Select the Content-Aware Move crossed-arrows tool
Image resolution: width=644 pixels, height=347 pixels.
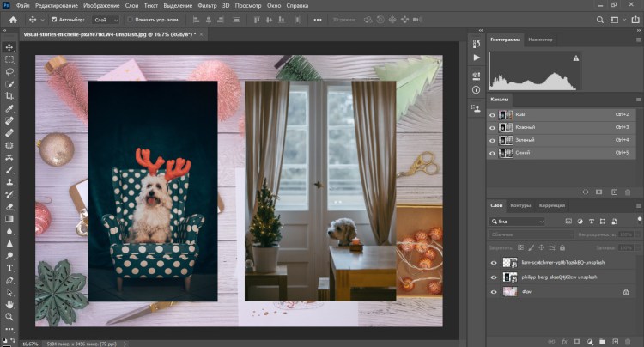[9, 157]
